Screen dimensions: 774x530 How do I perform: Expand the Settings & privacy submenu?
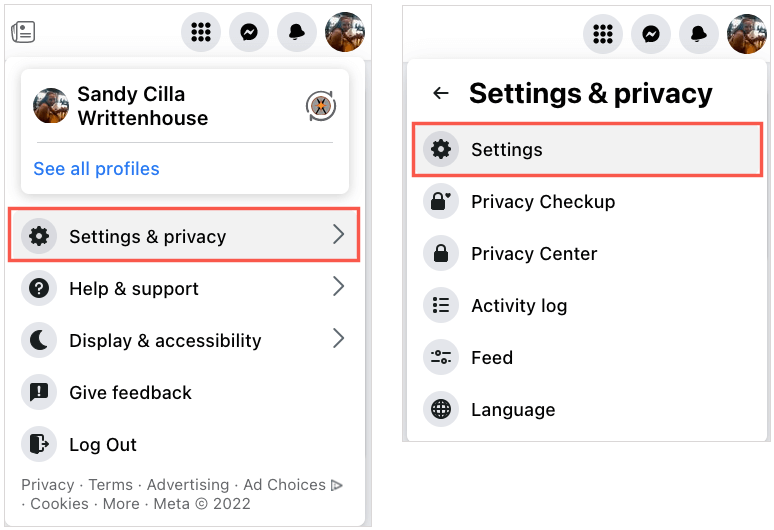click(x=184, y=236)
